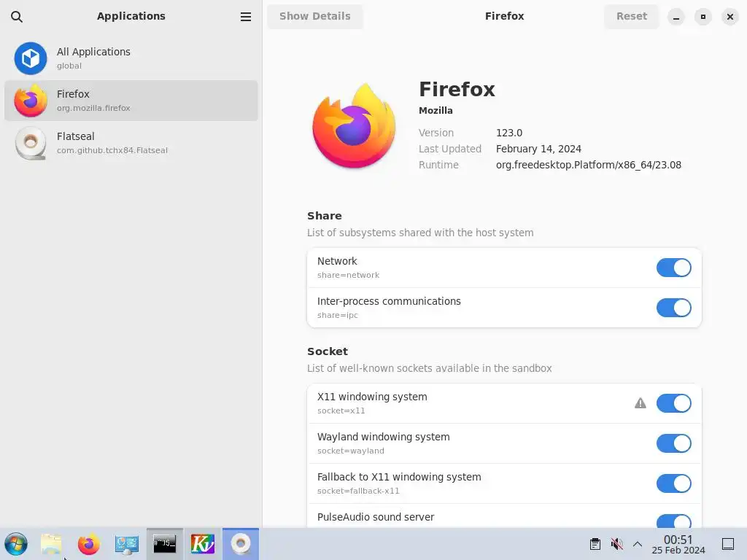Image resolution: width=747 pixels, height=560 pixels.
Task: Toggle Fallback to X11 switch
Action: pos(673,483)
